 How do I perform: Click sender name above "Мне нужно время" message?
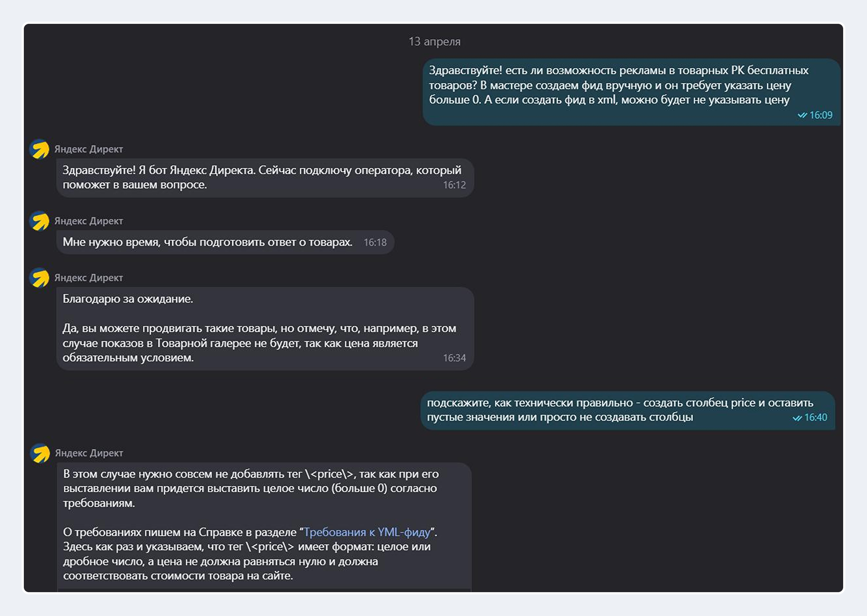[x=89, y=221]
